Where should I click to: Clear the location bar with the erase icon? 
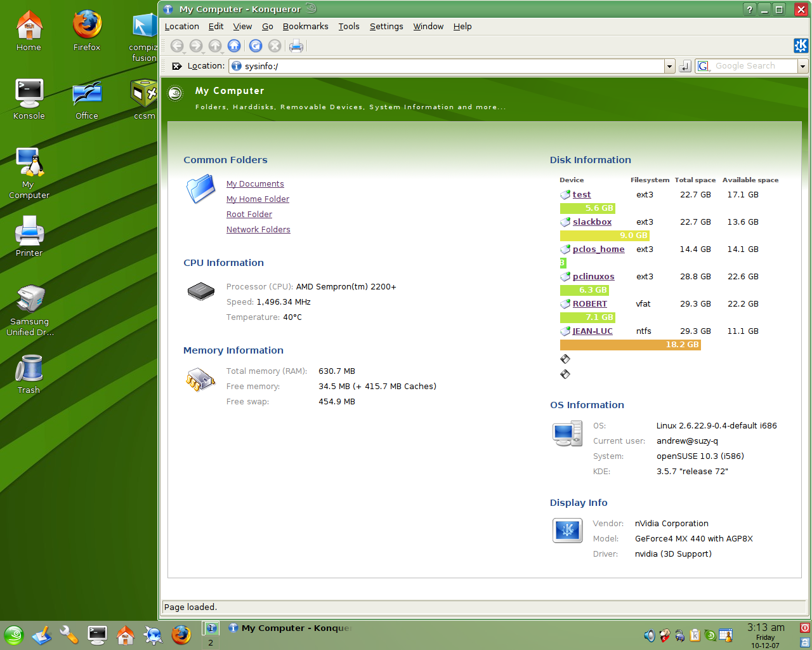[177, 66]
